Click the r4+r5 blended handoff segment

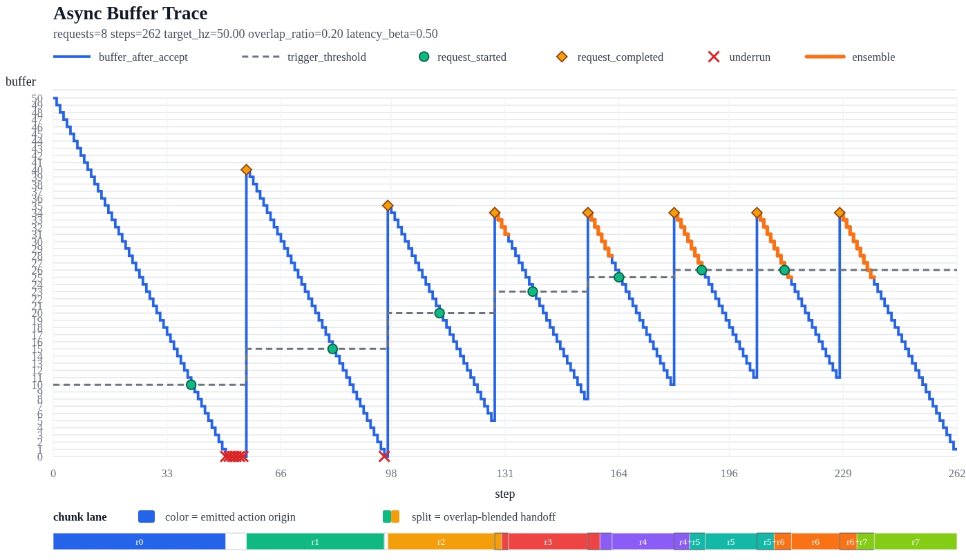pos(690,541)
